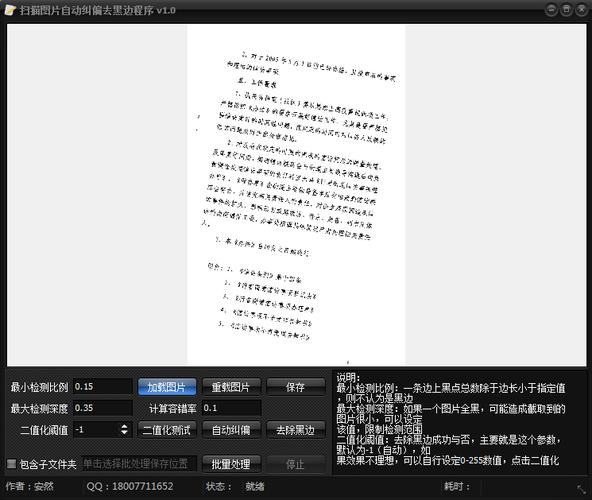Minimize the window via title bar button
This screenshot has width=592, height=500.
551,10
